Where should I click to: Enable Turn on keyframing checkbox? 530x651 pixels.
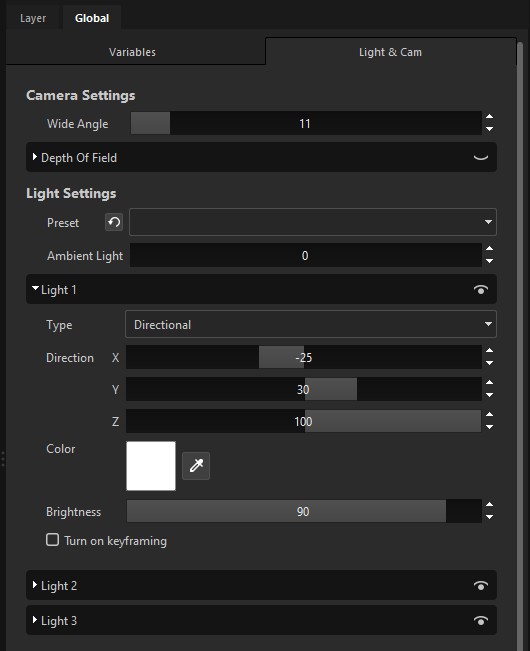pyautogui.click(x=52, y=540)
